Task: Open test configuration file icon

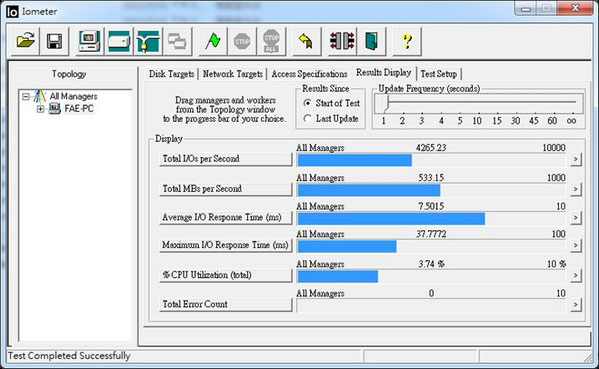Action: (x=26, y=40)
